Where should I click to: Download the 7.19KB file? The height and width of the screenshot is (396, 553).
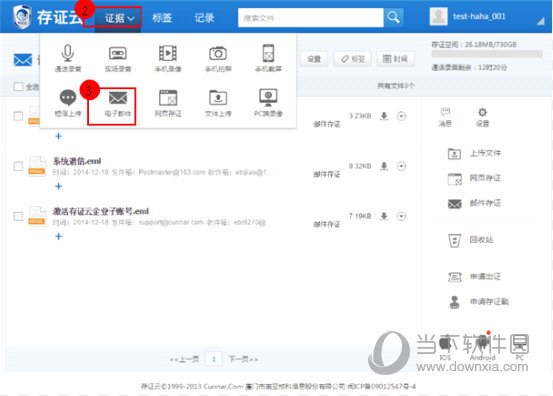pos(384,216)
